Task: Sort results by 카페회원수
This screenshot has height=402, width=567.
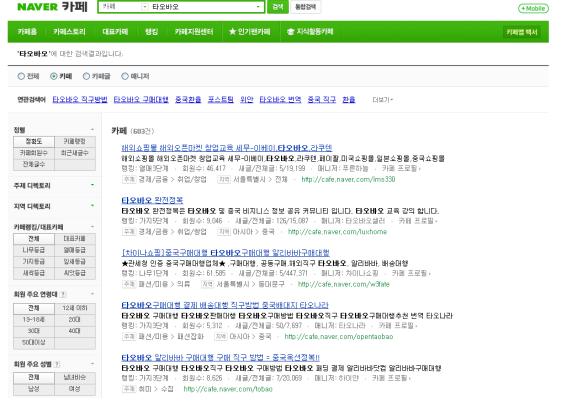Action: pos(34,153)
